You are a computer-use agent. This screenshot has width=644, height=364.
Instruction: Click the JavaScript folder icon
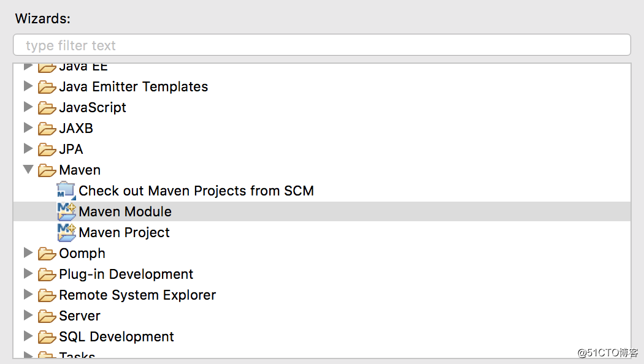tap(47, 108)
